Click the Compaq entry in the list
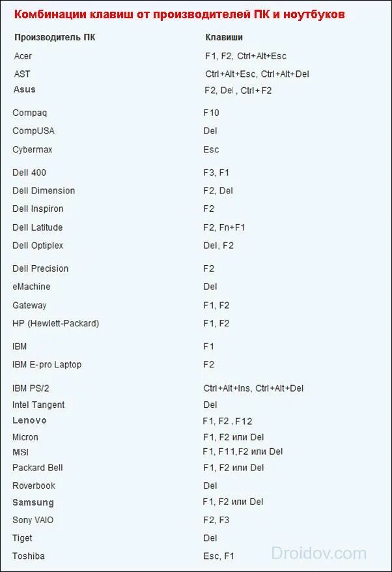This screenshot has height=572, width=392. pos(30,113)
